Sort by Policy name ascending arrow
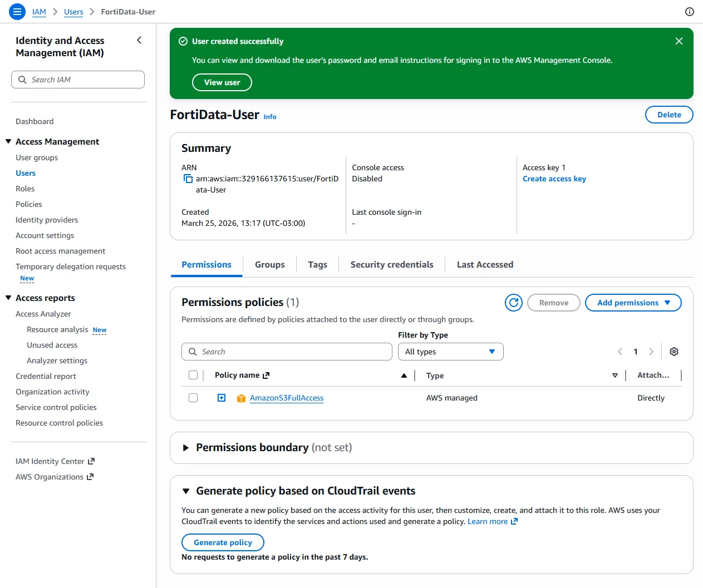The height and width of the screenshot is (588, 703). 404,375
